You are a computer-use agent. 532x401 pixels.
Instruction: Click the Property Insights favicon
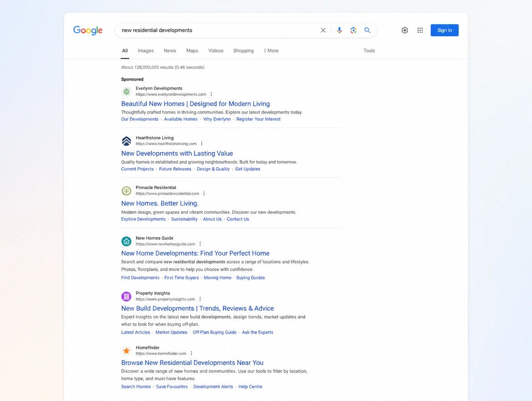[x=127, y=296]
